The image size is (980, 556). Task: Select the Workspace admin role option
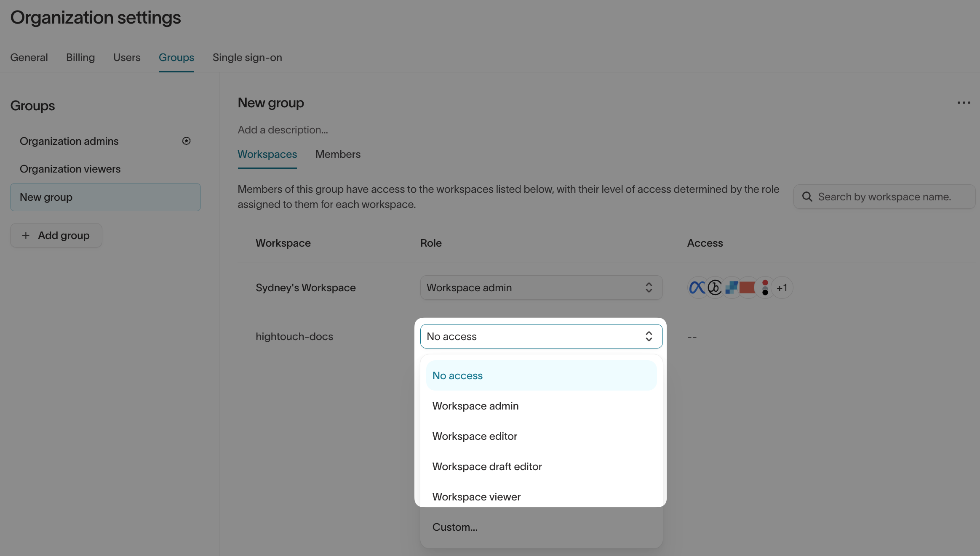(475, 406)
